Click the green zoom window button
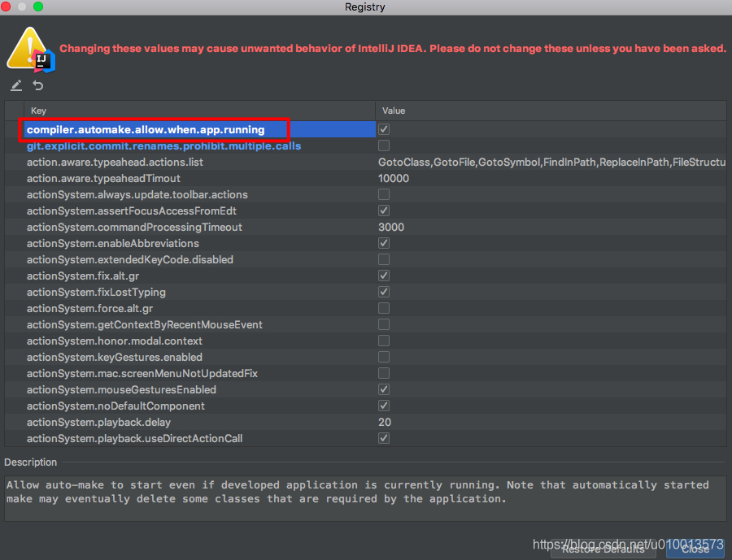 (x=38, y=7)
